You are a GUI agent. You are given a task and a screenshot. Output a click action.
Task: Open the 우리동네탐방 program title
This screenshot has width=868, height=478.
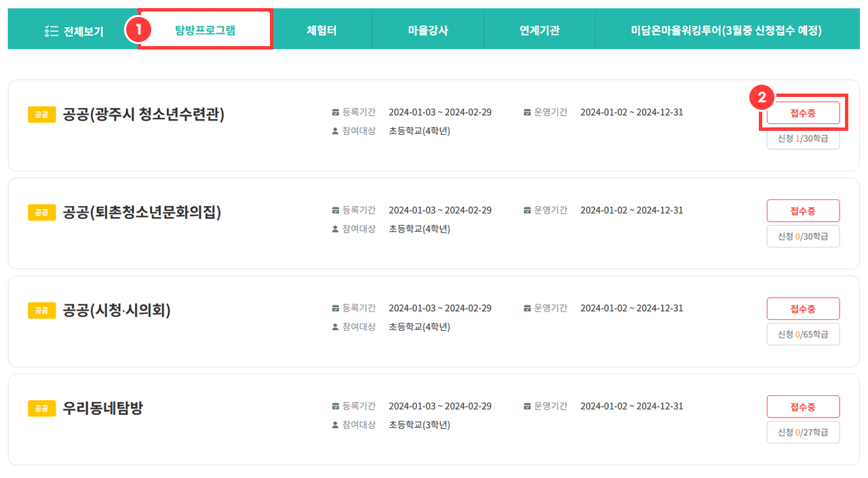tap(103, 408)
